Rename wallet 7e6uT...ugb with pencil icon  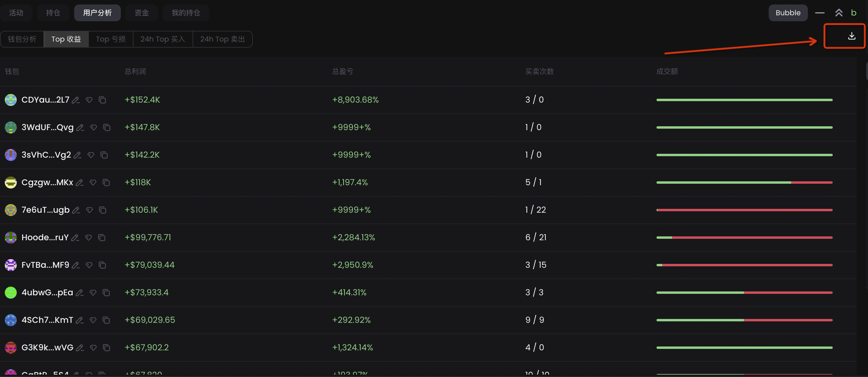pos(76,210)
